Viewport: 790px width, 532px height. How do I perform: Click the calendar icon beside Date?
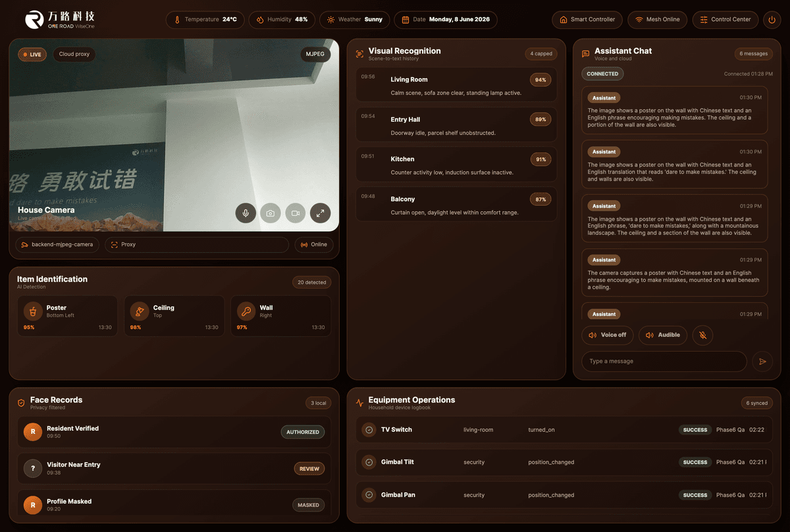pyautogui.click(x=406, y=20)
